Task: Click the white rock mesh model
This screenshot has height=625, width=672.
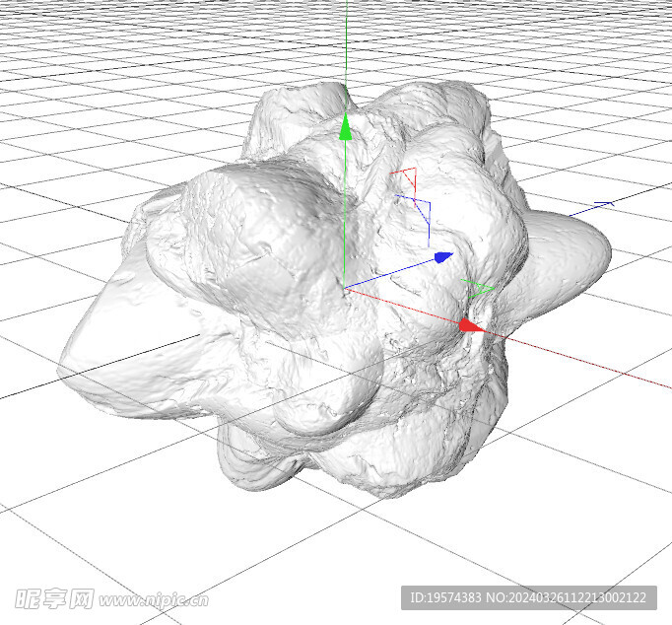Action: pyautogui.click(x=334, y=292)
